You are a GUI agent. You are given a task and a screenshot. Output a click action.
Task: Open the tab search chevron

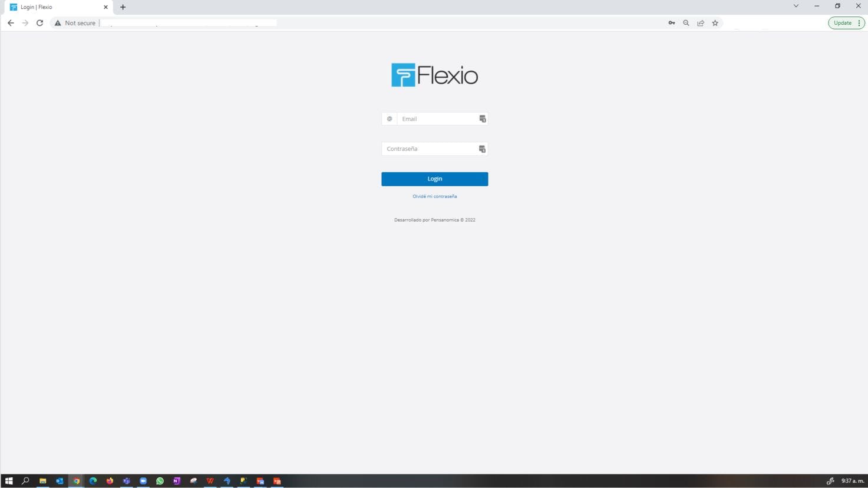tap(796, 6)
